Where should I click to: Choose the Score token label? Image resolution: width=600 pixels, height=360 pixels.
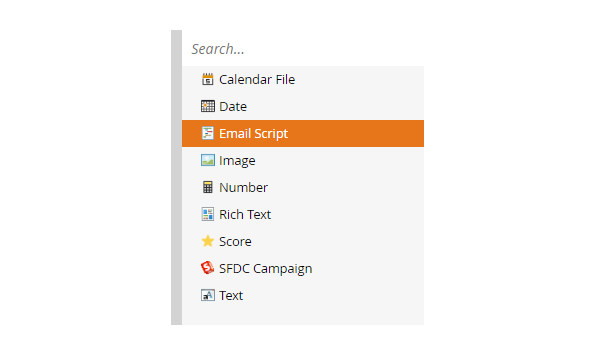click(235, 241)
